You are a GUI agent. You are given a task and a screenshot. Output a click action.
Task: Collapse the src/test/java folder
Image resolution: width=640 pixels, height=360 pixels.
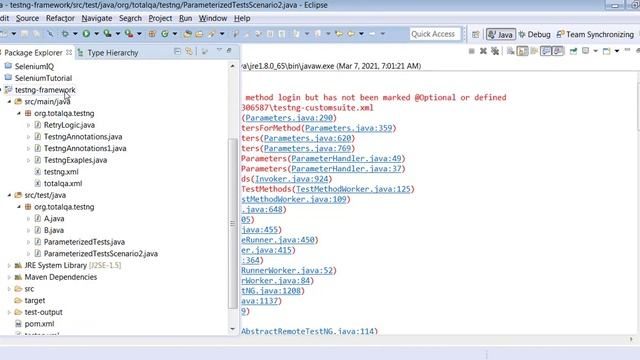coord(9,195)
